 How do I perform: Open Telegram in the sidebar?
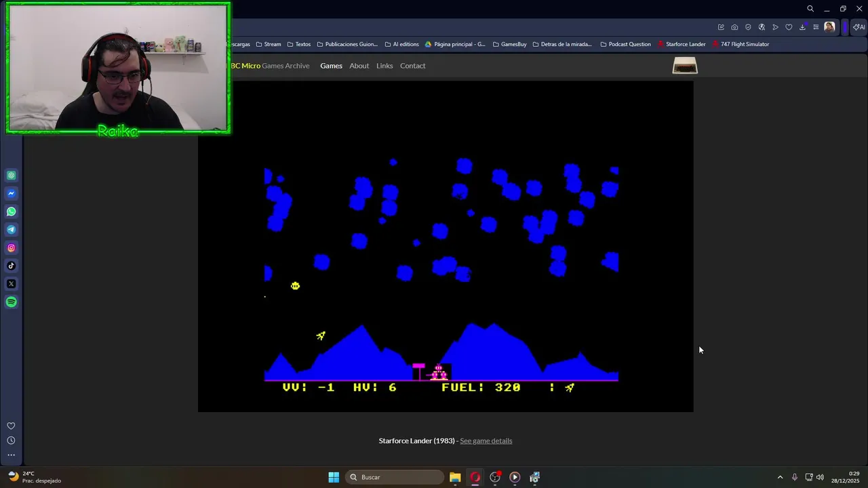(x=12, y=230)
